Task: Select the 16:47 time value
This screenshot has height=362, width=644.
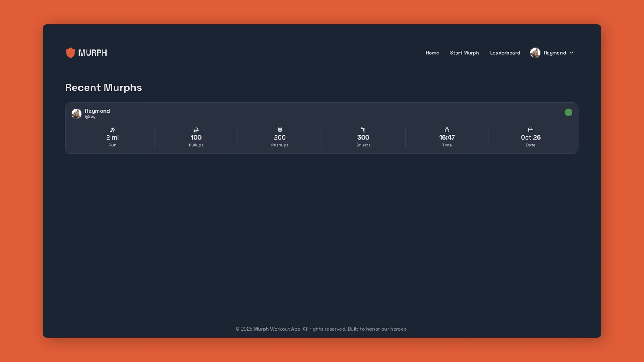Action: click(x=447, y=137)
